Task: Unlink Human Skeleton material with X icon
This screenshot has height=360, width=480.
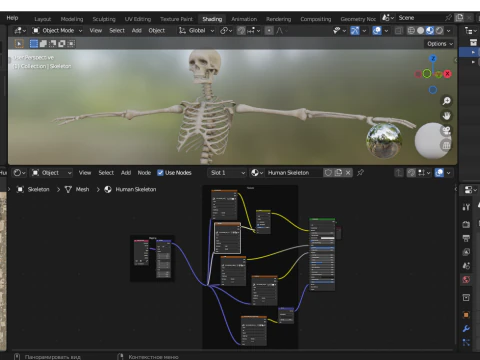Action: click(x=348, y=173)
